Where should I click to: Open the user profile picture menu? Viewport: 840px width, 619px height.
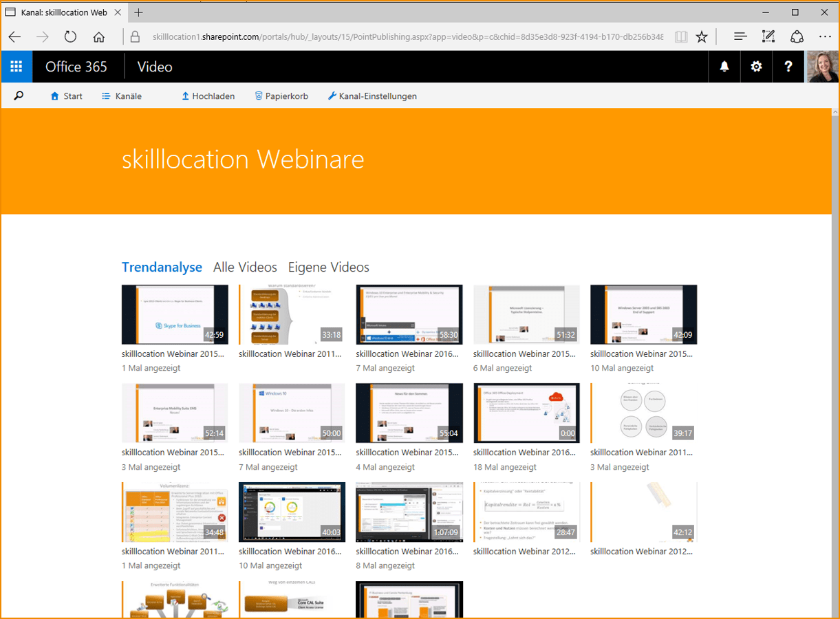[x=822, y=67]
